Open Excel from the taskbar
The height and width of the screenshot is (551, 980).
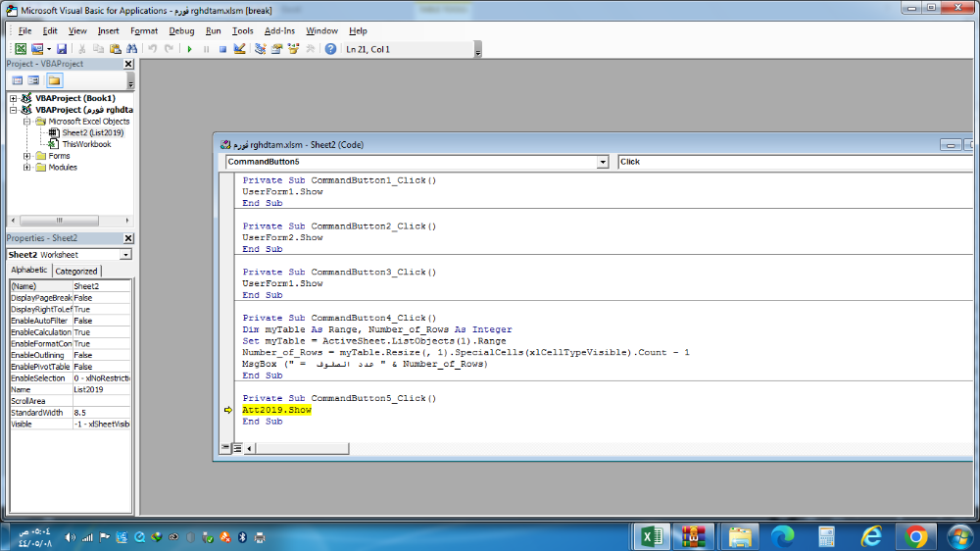click(x=652, y=536)
